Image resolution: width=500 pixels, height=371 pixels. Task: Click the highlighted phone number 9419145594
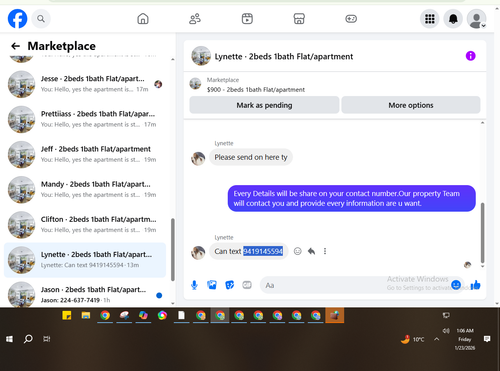coord(263,251)
